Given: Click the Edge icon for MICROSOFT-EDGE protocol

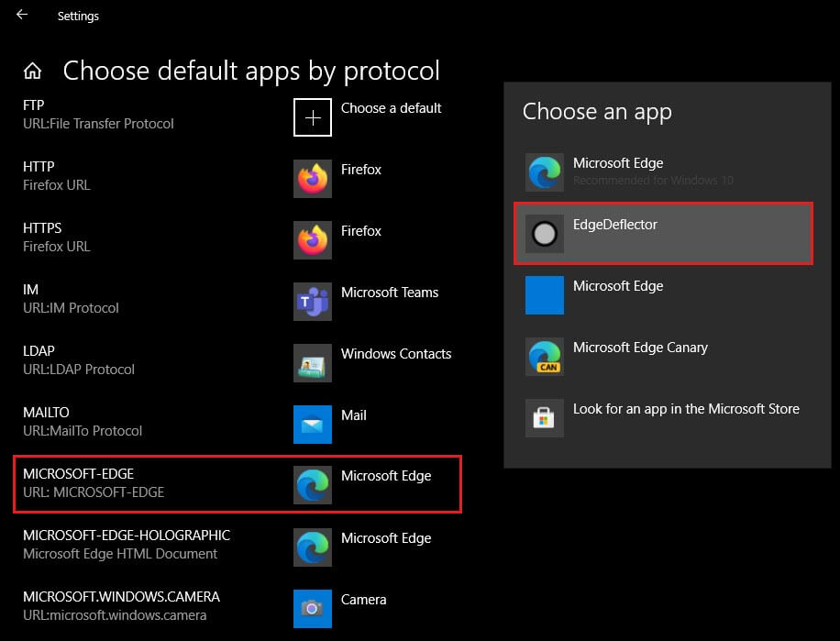Looking at the screenshot, I should tap(313, 485).
